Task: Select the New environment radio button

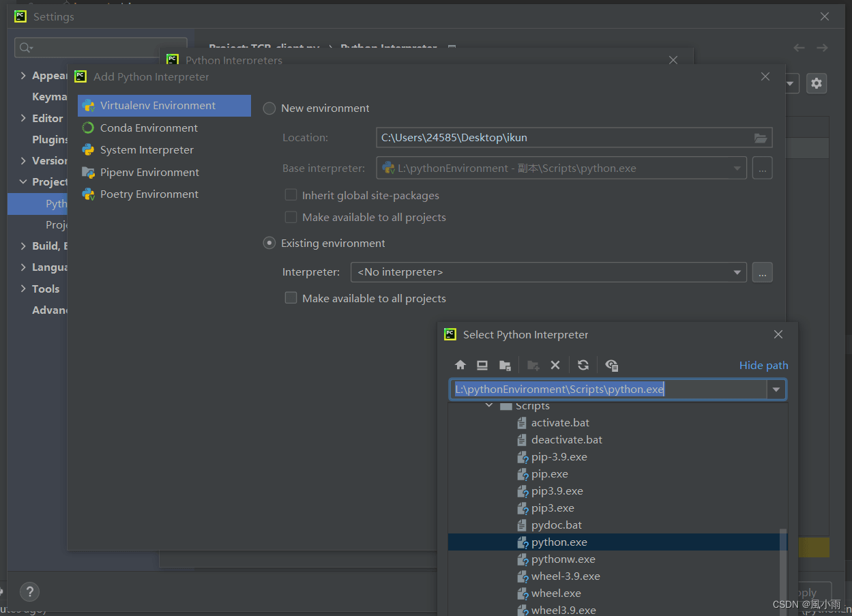Action: click(269, 108)
